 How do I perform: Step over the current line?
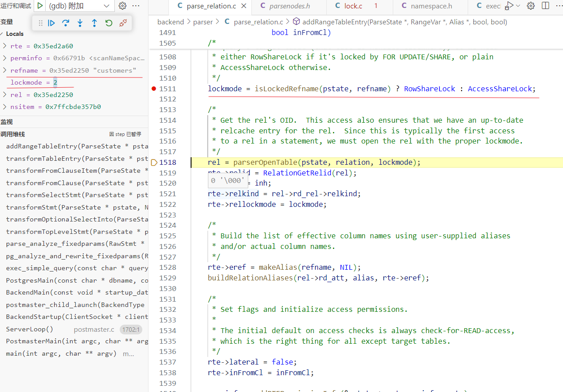pos(66,23)
